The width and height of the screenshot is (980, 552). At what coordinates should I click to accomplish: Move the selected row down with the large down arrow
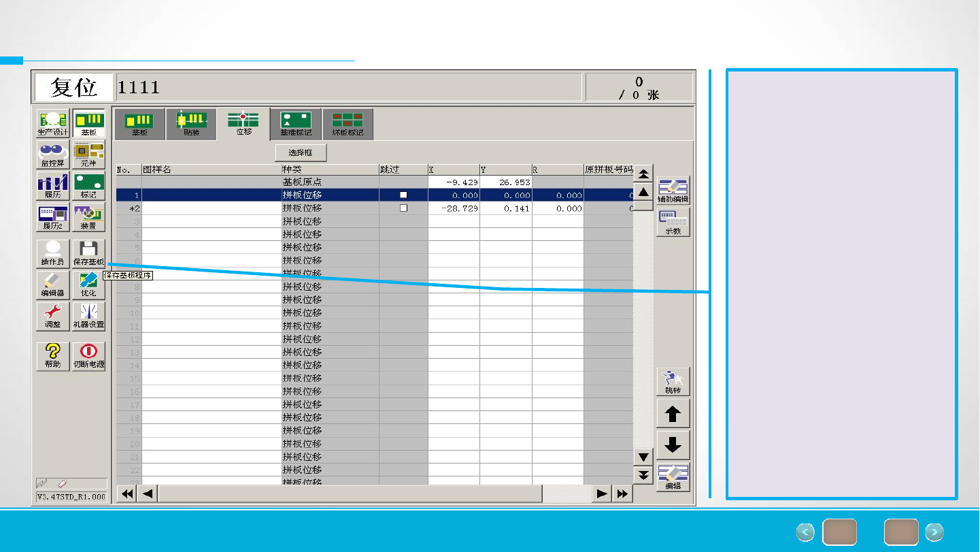(673, 445)
